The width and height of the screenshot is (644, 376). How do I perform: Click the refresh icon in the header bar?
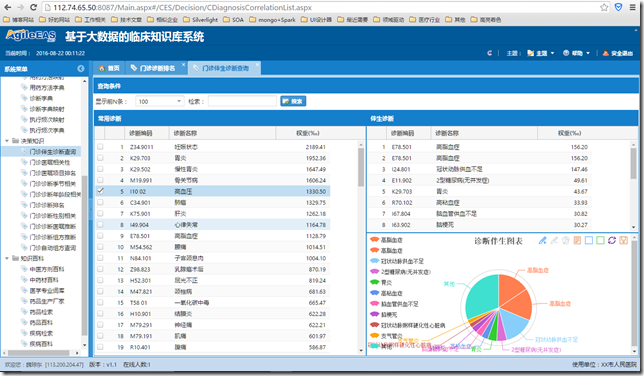click(490, 53)
